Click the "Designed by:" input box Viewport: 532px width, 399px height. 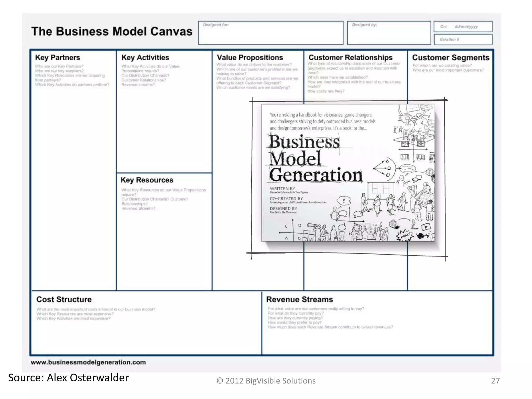[389, 33]
